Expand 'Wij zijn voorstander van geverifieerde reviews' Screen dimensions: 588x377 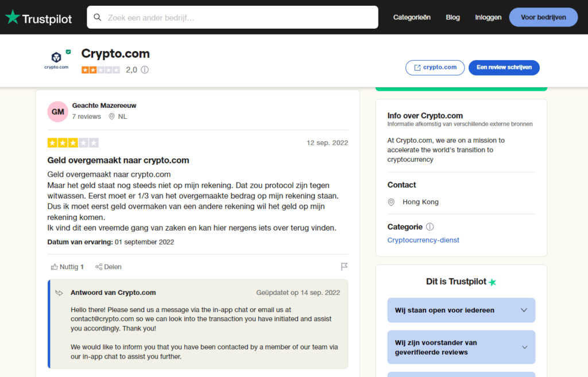click(461, 347)
